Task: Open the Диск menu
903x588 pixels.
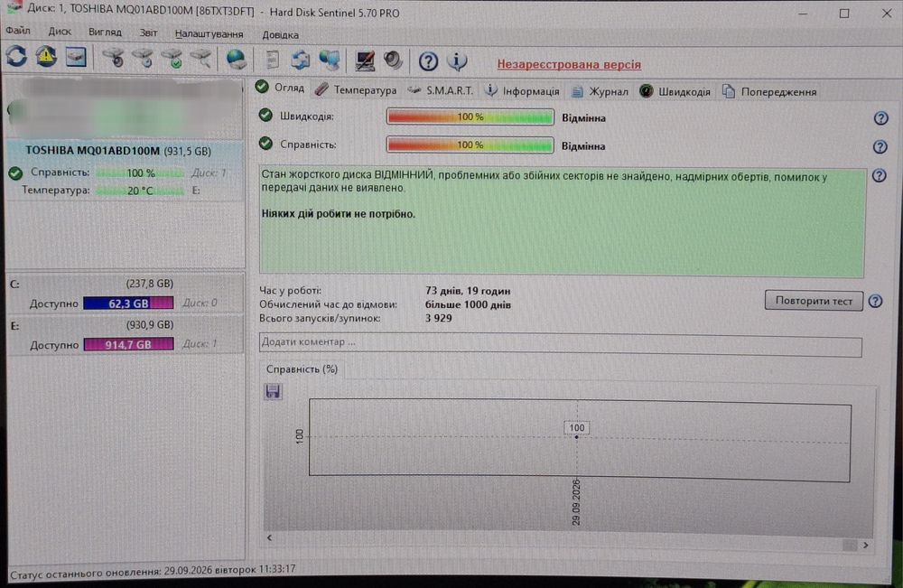Action: coord(60,32)
